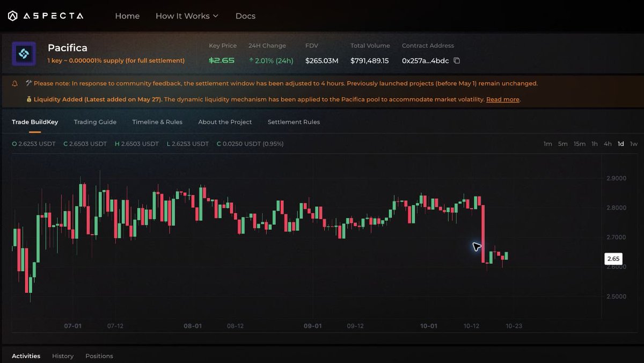The width and height of the screenshot is (644, 363).
Task: Switch to the Settlement Rules tab
Action: [294, 122]
